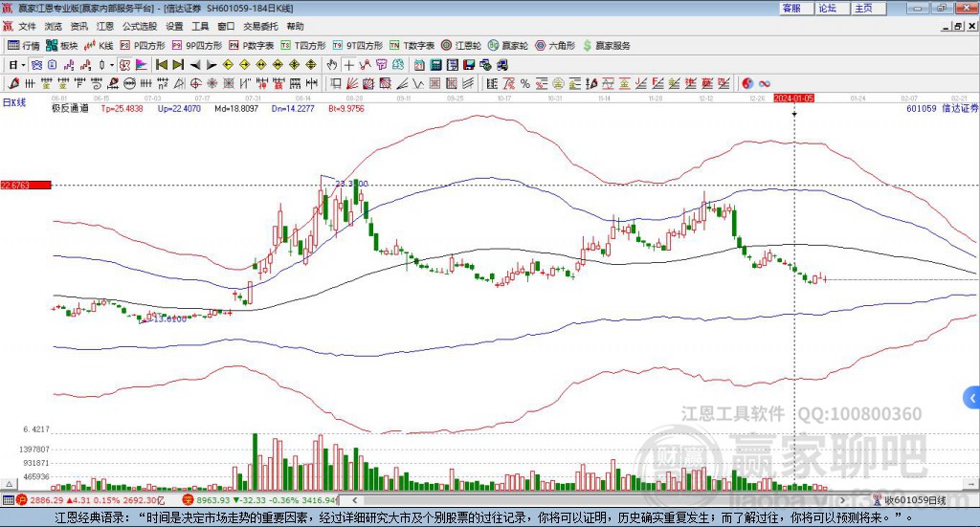
Task: Open the 板块 sectors view
Action: pyautogui.click(x=61, y=46)
